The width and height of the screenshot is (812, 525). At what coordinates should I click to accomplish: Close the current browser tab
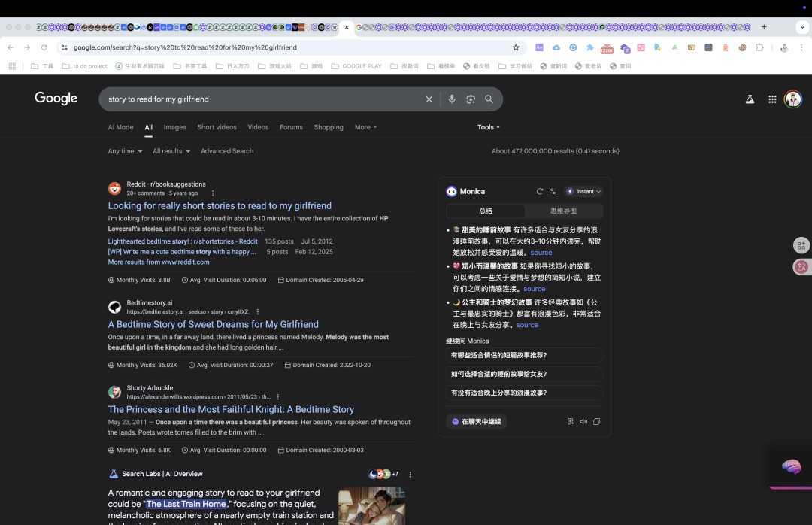(x=347, y=27)
